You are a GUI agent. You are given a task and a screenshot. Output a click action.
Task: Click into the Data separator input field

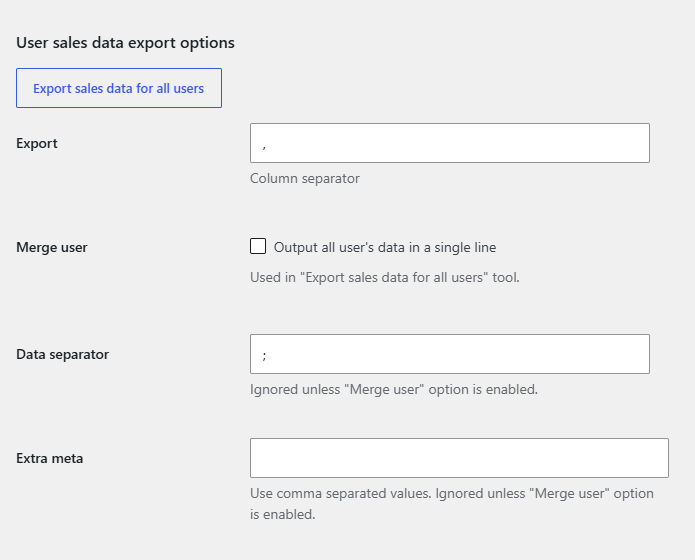pos(450,354)
